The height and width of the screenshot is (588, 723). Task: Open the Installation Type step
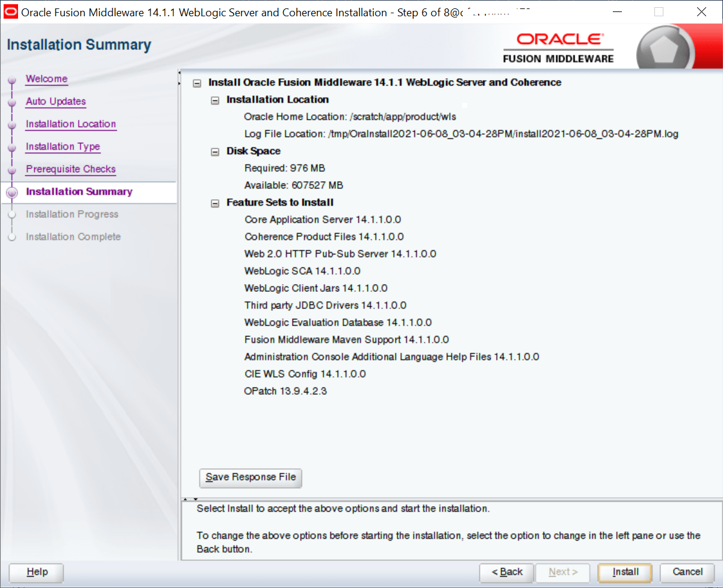pyautogui.click(x=63, y=146)
